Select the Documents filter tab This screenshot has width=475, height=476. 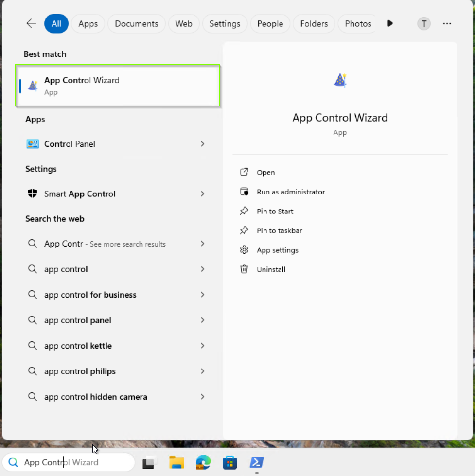[x=137, y=23]
